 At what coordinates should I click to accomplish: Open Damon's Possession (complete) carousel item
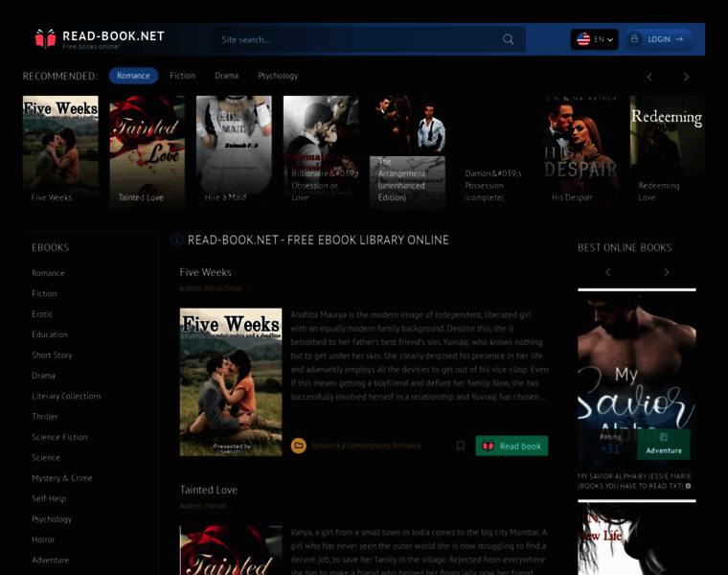coord(494,151)
